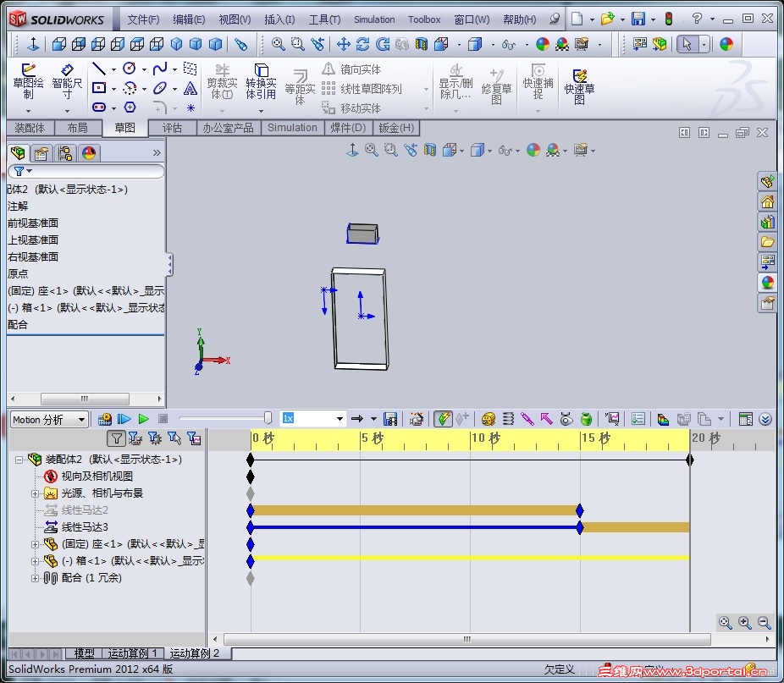This screenshot has height=683, width=784.
Task: Switch to the 模型 bottom tab
Action: 84,653
